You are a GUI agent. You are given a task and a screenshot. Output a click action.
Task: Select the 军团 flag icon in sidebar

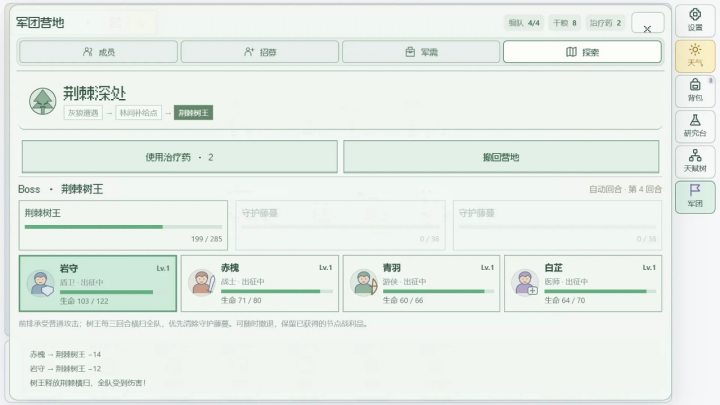tap(695, 197)
